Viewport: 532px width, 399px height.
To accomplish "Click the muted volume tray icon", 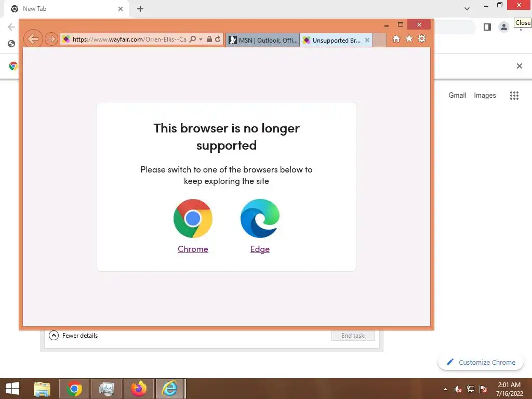I will point(458,389).
